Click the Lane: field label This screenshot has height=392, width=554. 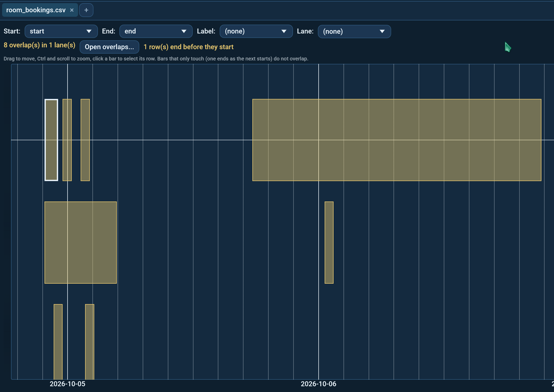pyautogui.click(x=305, y=31)
